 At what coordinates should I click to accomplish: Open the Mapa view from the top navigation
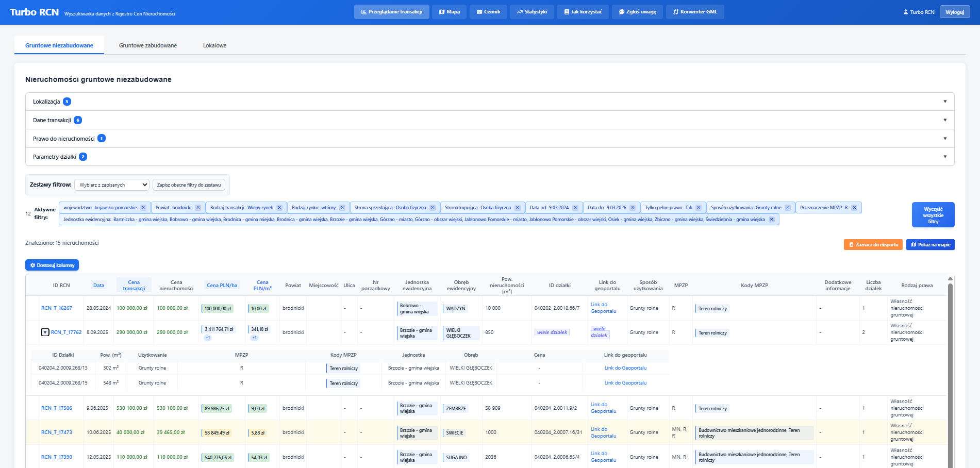(x=450, y=12)
